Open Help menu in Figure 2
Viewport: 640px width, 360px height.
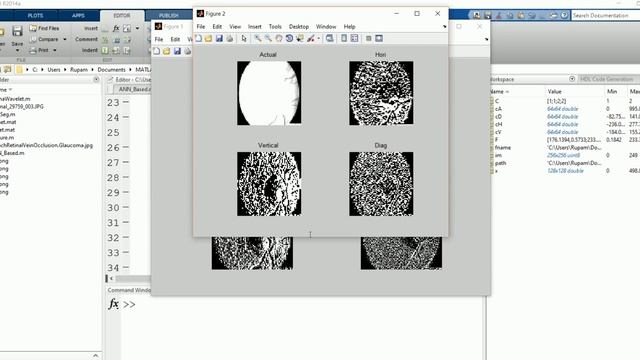(x=349, y=27)
